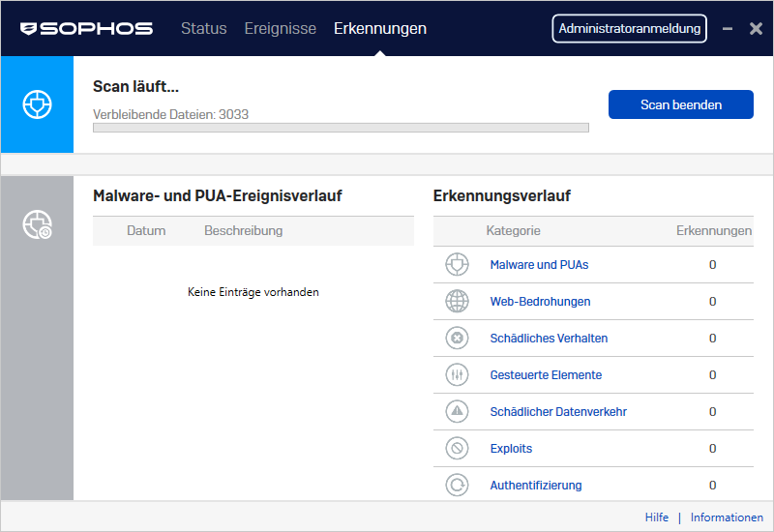Click the Keine Einträge vorhanden message
The width and height of the screenshot is (774, 532).
coord(253,292)
